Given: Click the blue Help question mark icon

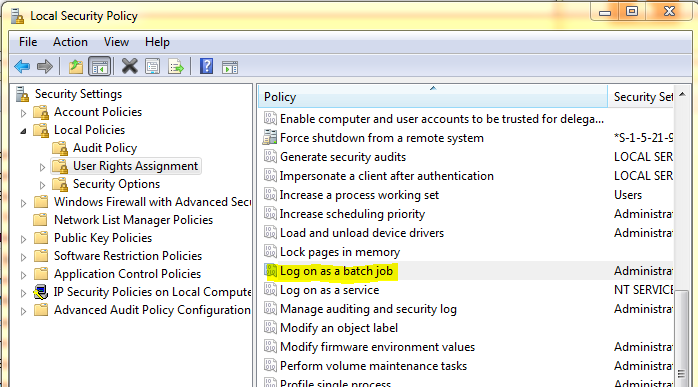Looking at the screenshot, I should point(206,66).
